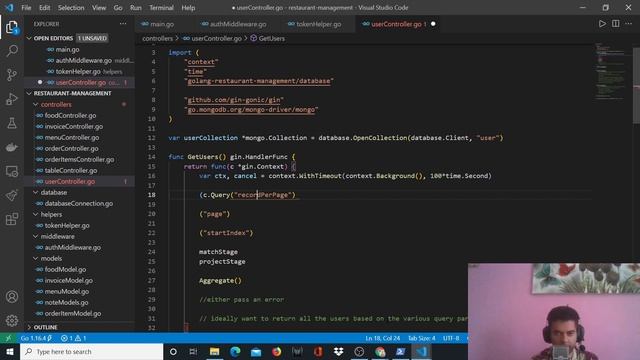
Task: Open the Accounts icon in activity bar
Action: [x=12, y=297]
